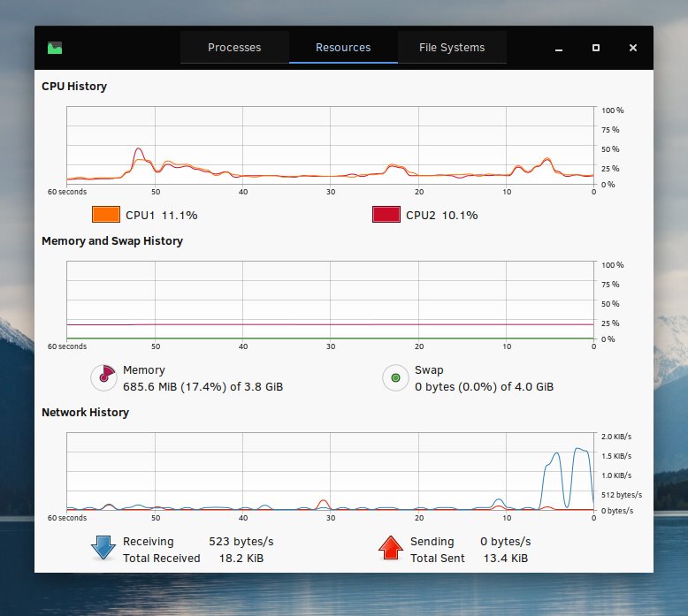
Task: Click the Total Received 18.2 KiB value
Action: [x=241, y=559]
